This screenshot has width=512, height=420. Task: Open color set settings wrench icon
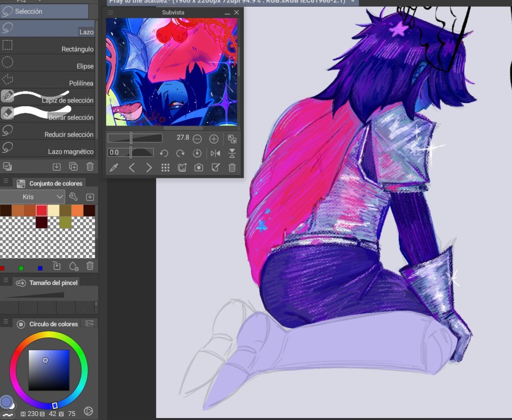tap(73, 197)
